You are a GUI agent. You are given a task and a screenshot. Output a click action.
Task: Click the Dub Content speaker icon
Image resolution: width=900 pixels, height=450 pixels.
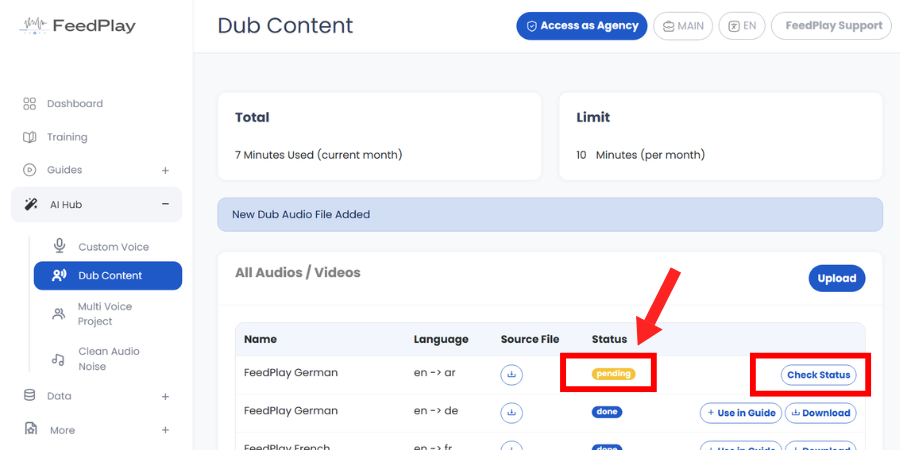(59, 276)
